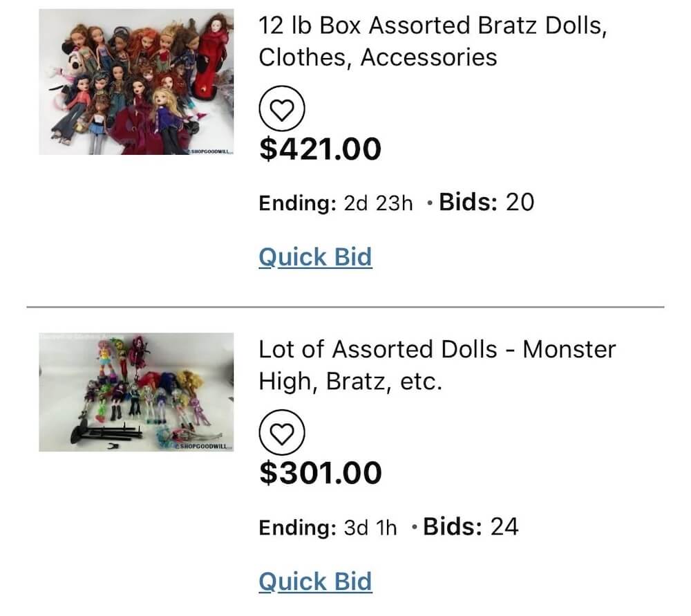
Task: Open the Bratz Dolls box thumbnail
Action: [x=136, y=82]
